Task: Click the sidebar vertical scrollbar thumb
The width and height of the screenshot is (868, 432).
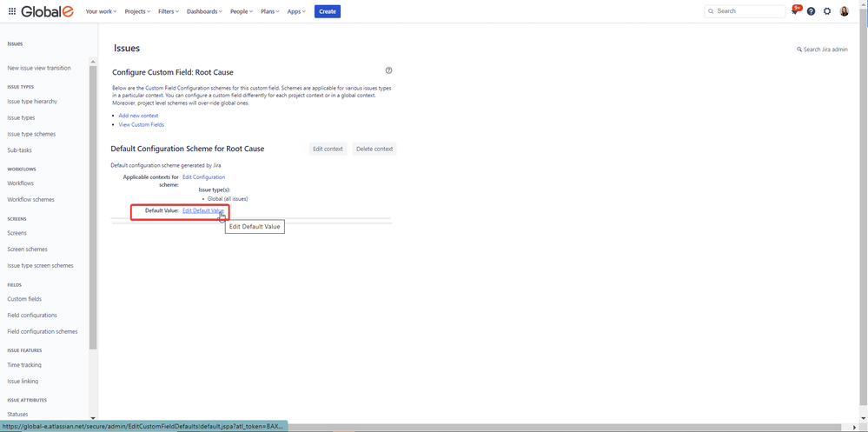Action: [x=93, y=207]
